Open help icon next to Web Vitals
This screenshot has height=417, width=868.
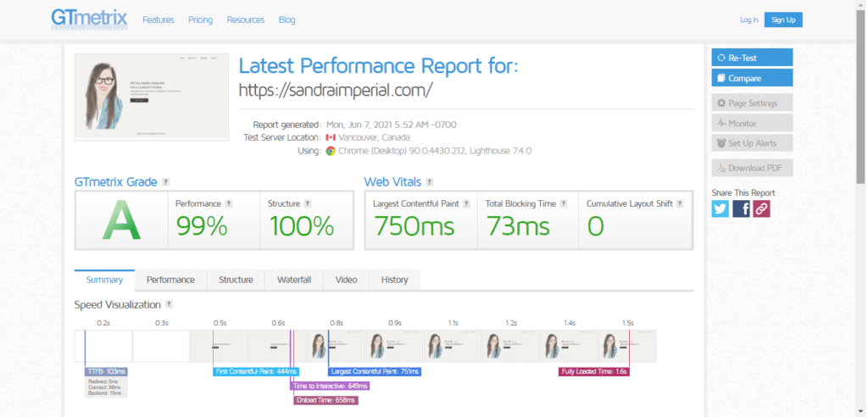[430, 182]
